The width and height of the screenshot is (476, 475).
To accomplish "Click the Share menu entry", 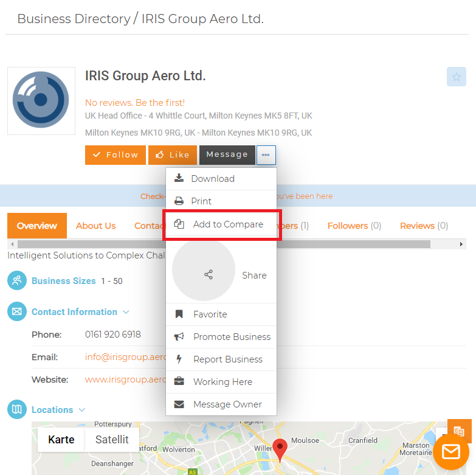I will pos(221,269).
